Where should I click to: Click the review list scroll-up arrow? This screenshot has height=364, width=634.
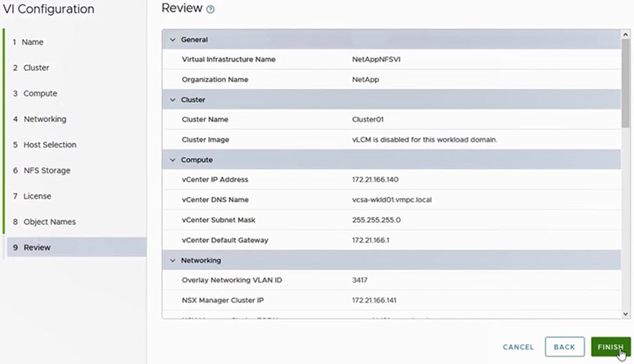point(626,35)
